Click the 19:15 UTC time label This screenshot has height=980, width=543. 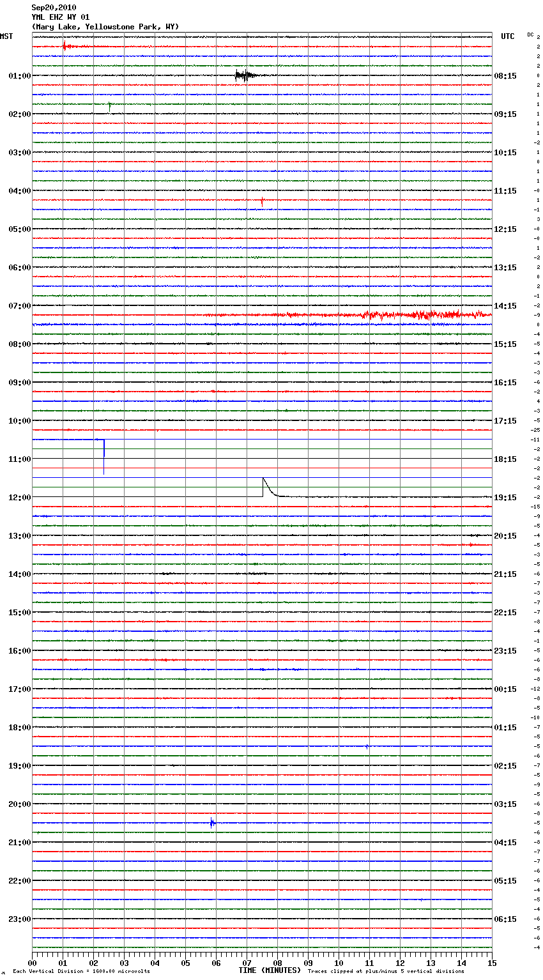[x=505, y=498]
